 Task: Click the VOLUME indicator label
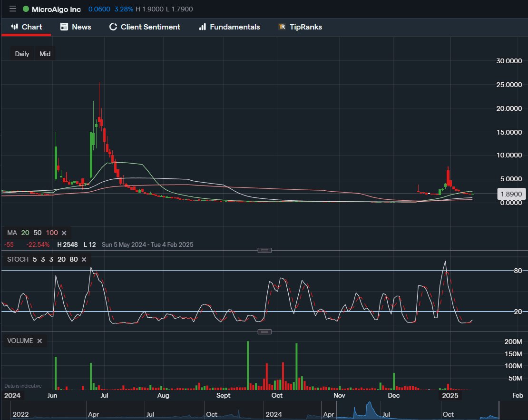[x=20, y=341]
